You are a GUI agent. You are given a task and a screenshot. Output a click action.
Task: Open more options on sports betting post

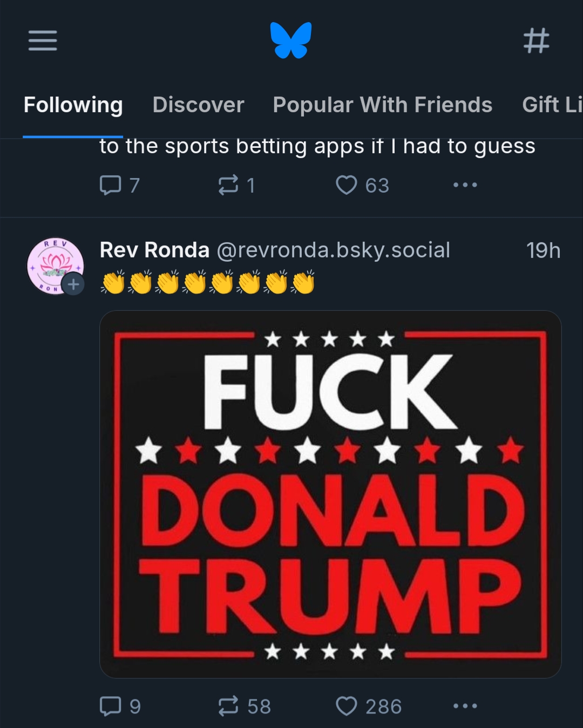coord(465,185)
